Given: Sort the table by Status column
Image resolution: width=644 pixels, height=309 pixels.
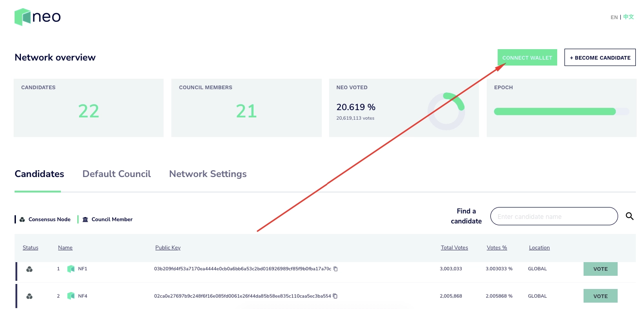Looking at the screenshot, I should click(x=30, y=248).
